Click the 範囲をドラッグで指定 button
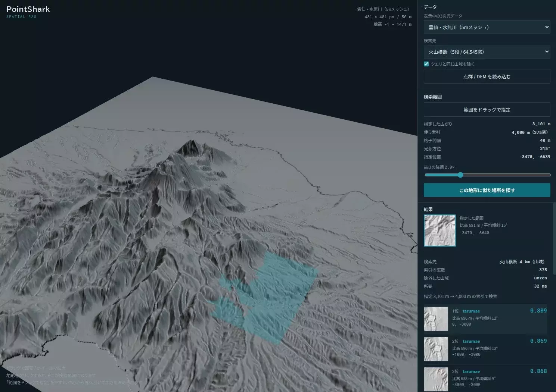The height and width of the screenshot is (392, 556). pos(487,110)
